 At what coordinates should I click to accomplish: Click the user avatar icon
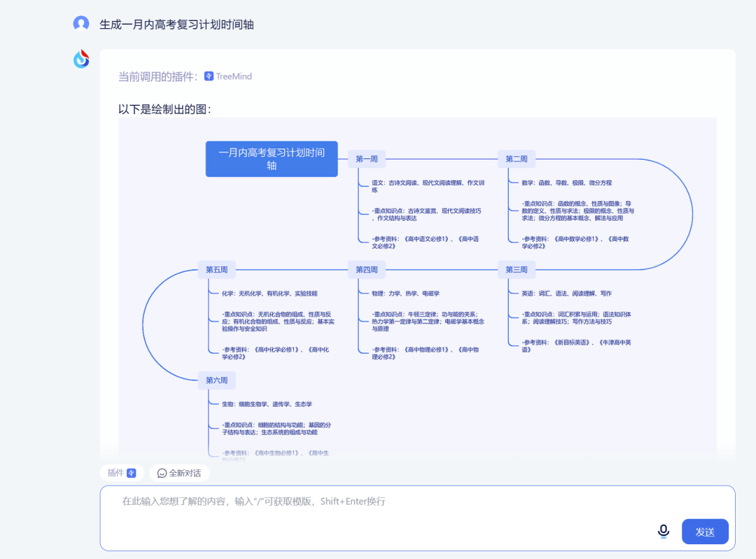click(81, 23)
